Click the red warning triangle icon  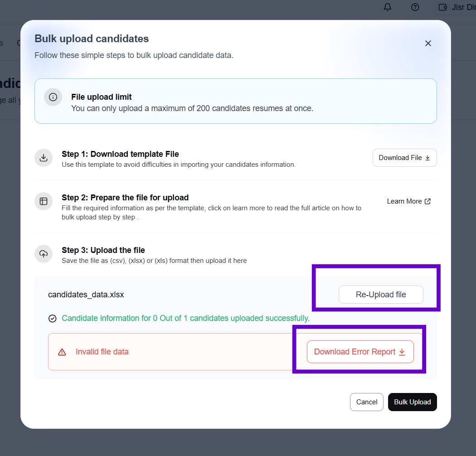click(62, 352)
